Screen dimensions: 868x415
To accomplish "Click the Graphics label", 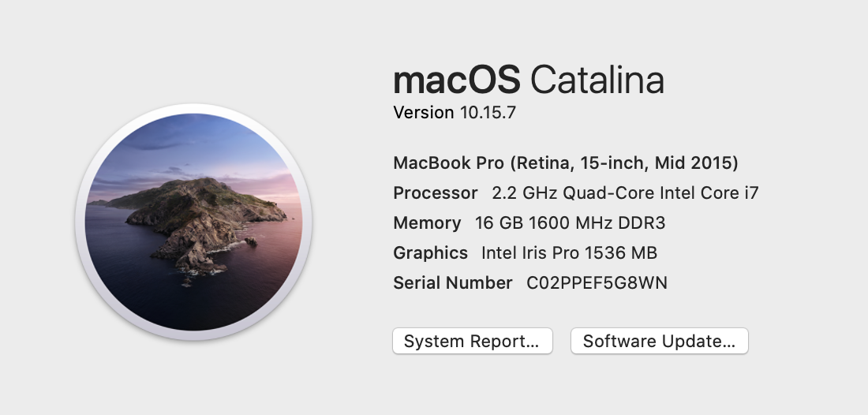I will [430, 253].
